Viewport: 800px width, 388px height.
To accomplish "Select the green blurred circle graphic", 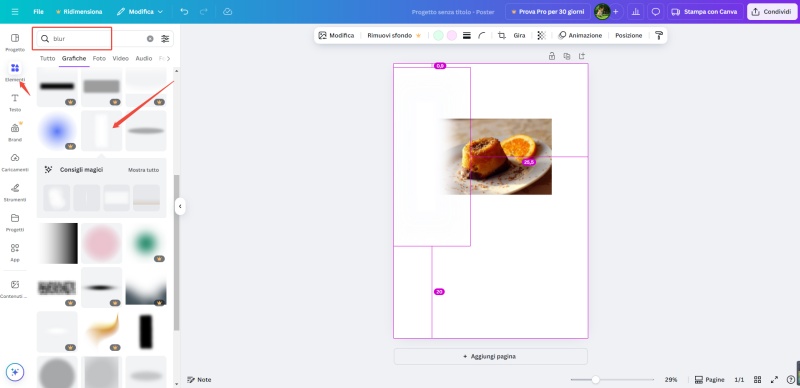I will pyautogui.click(x=146, y=243).
